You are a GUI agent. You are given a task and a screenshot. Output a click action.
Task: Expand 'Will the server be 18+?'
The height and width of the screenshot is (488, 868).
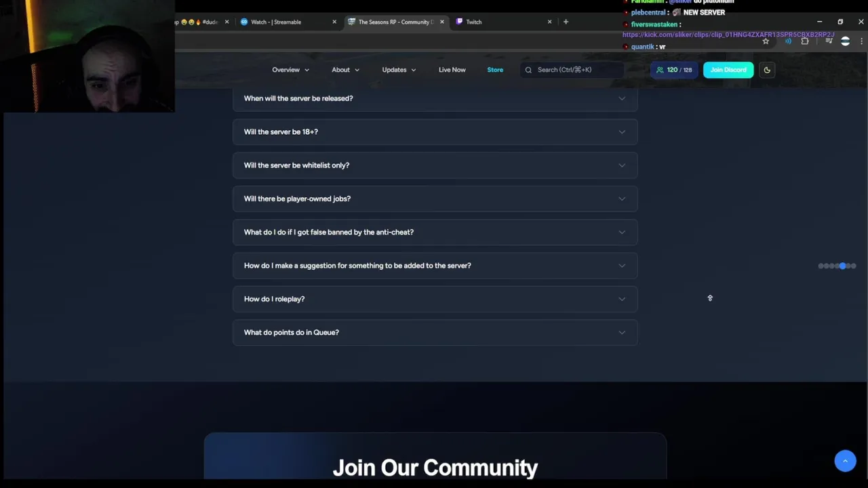coord(435,131)
